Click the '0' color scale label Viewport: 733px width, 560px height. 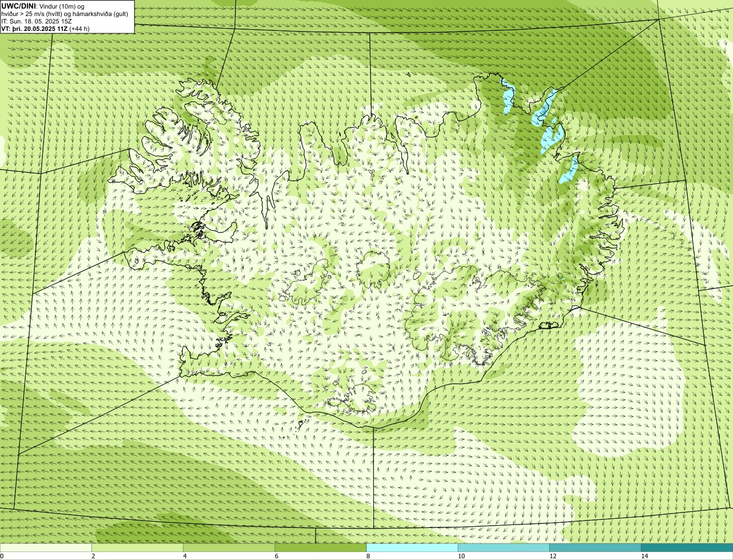(2, 556)
